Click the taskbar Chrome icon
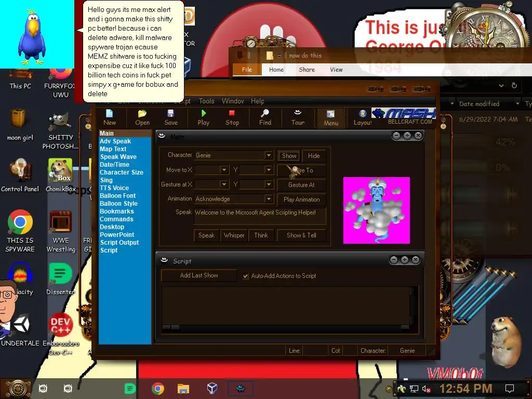The width and height of the screenshot is (532, 399). [x=158, y=389]
